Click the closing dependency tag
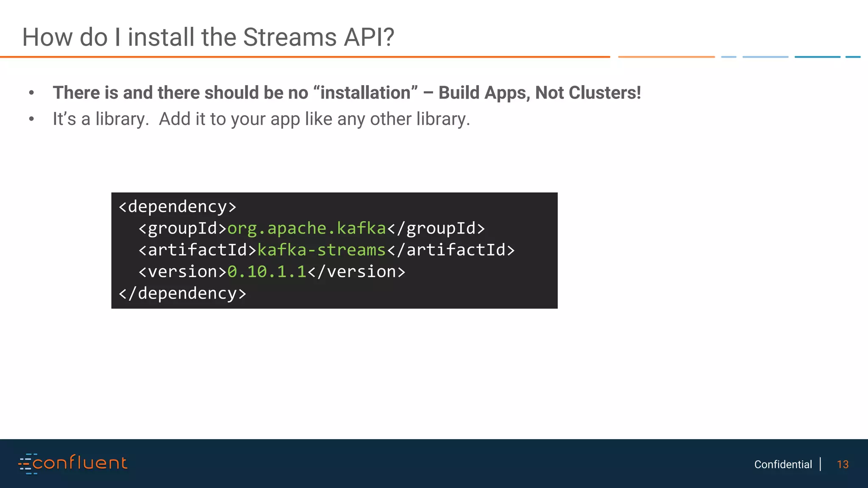The width and height of the screenshot is (868, 488). pos(182,293)
